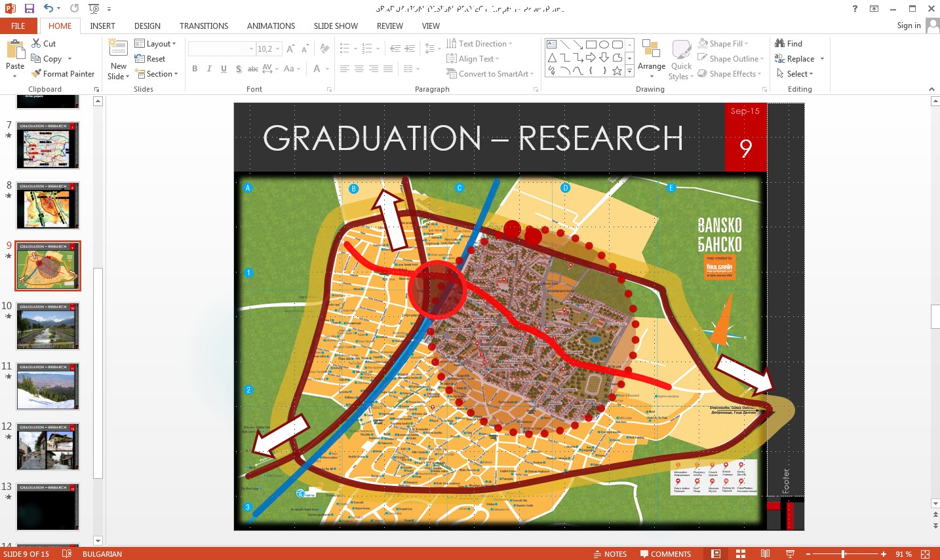Click Align Text button
The width and height of the screenshot is (940, 560).
473,59
